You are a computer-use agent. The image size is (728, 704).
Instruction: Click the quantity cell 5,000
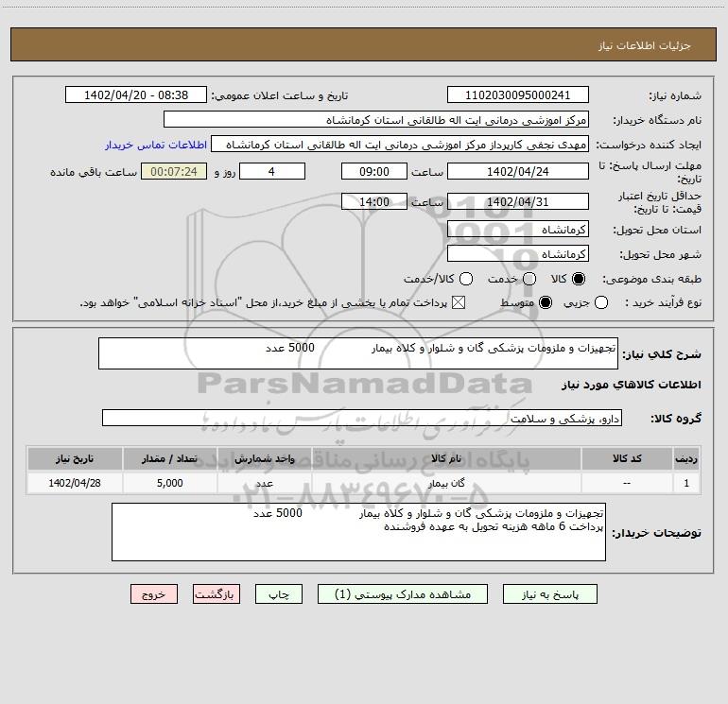coord(169,483)
